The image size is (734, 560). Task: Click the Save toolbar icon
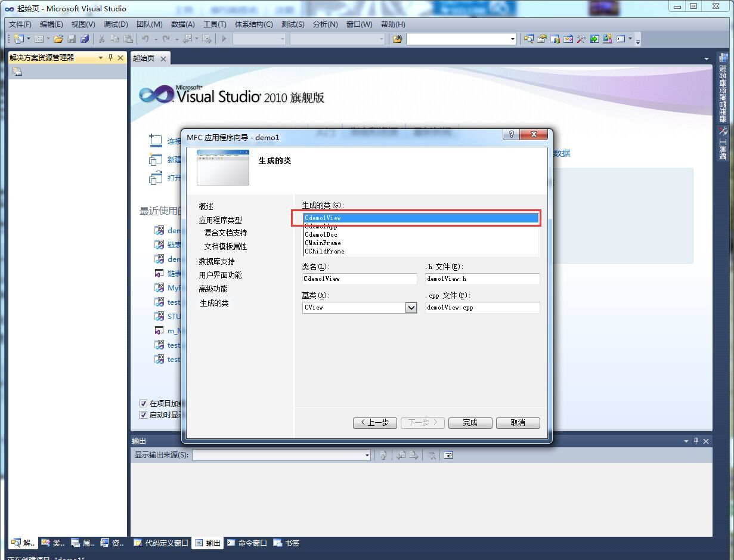point(72,39)
